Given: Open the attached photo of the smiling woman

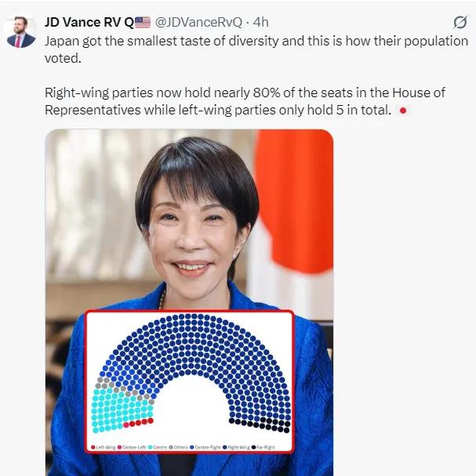Looking at the screenshot, I should (x=189, y=303).
